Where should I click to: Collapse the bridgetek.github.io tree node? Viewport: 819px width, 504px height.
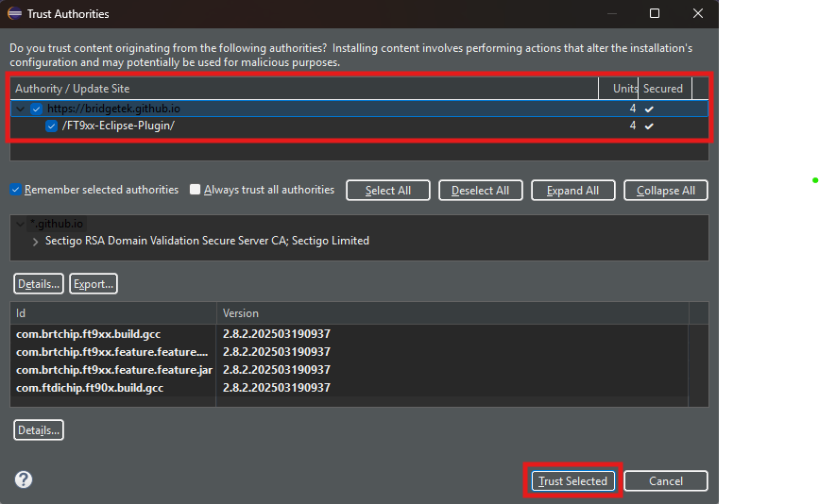pyautogui.click(x=21, y=109)
